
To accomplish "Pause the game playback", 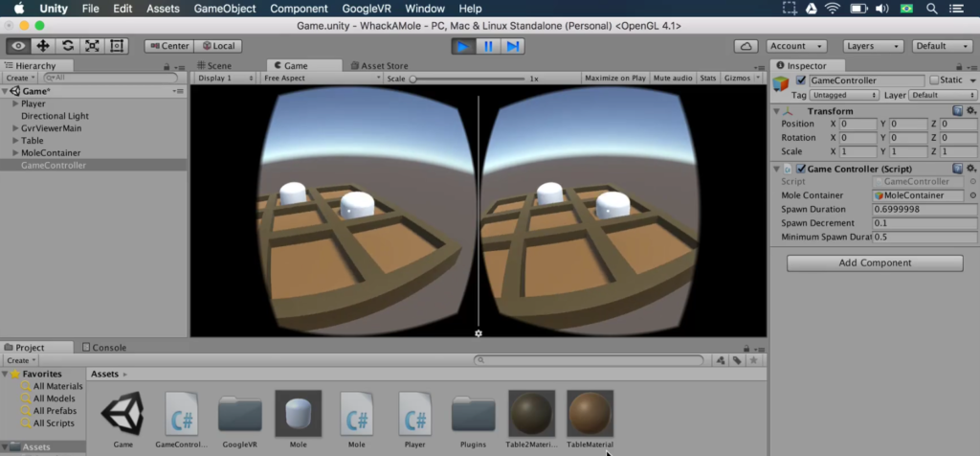I will (x=488, y=46).
